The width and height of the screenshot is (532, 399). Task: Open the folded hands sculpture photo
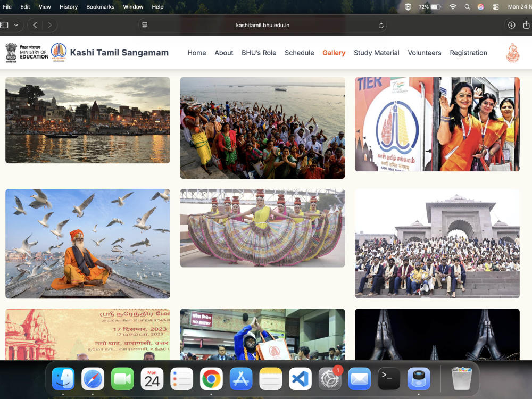coord(437,334)
